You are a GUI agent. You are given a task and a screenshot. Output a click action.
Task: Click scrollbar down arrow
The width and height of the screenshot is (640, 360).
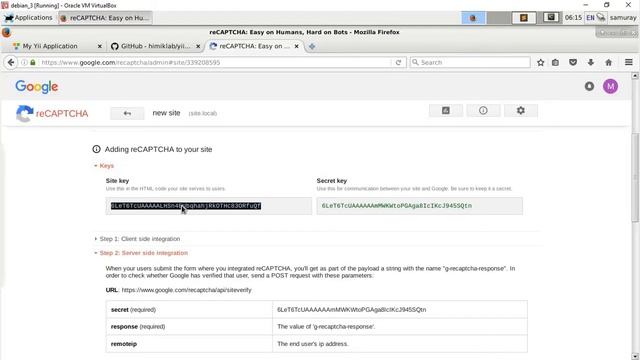(635, 356)
